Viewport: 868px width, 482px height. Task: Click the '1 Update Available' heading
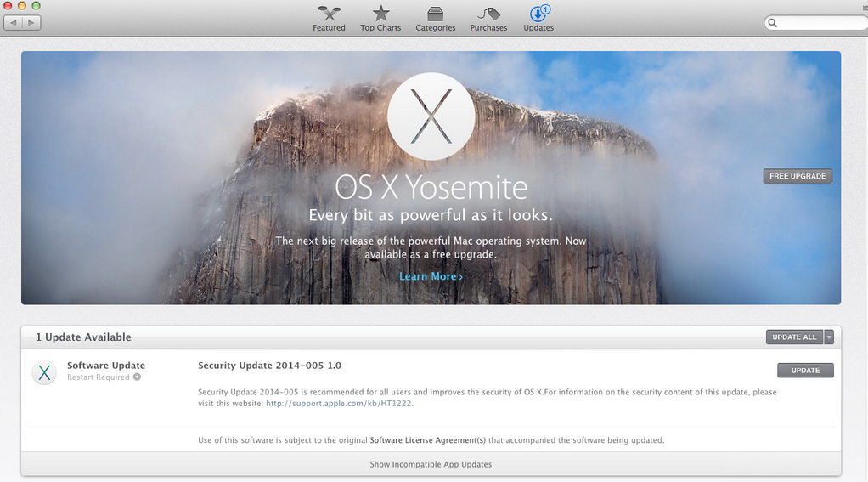click(83, 337)
